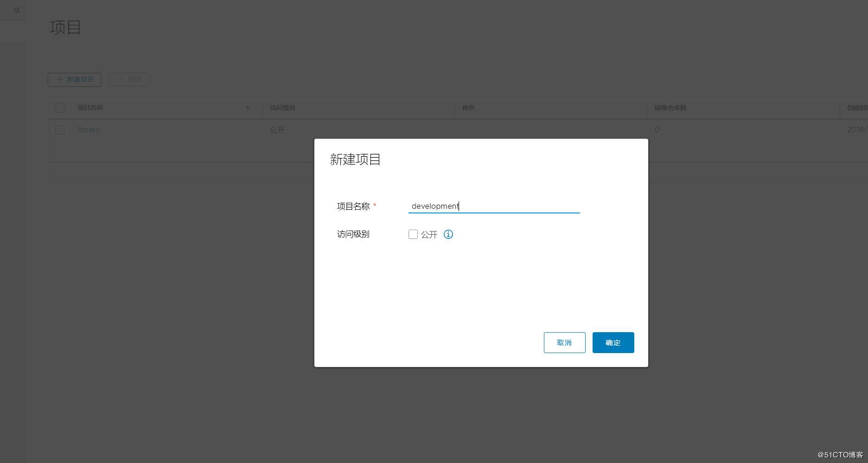Click the 0 repository count cell

pos(657,130)
